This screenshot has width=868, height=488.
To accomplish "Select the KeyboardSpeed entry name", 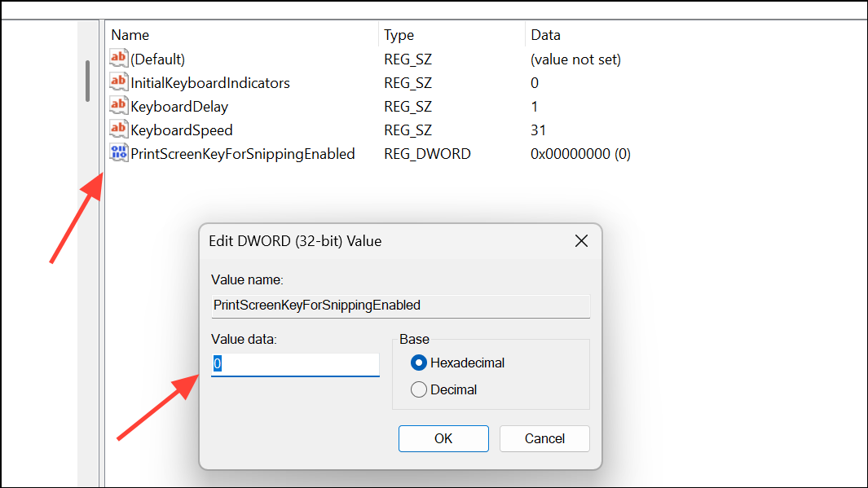I will tap(182, 130).
